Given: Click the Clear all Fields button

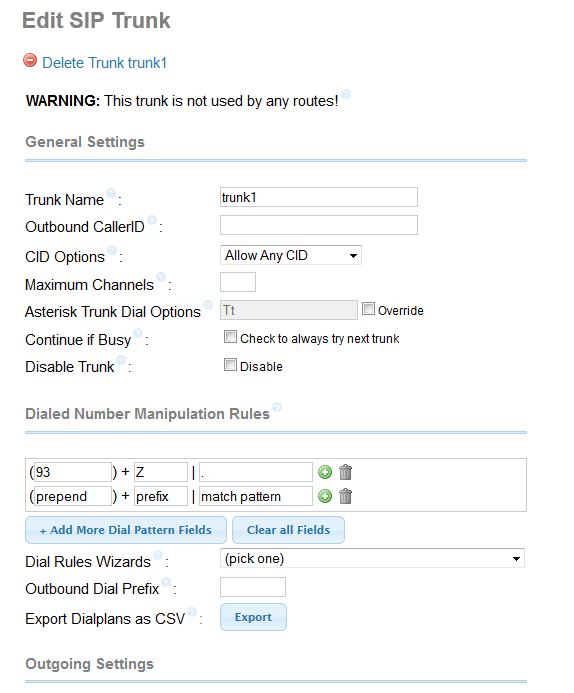Looking at the screenshot, I should click(x=289, y=530).
